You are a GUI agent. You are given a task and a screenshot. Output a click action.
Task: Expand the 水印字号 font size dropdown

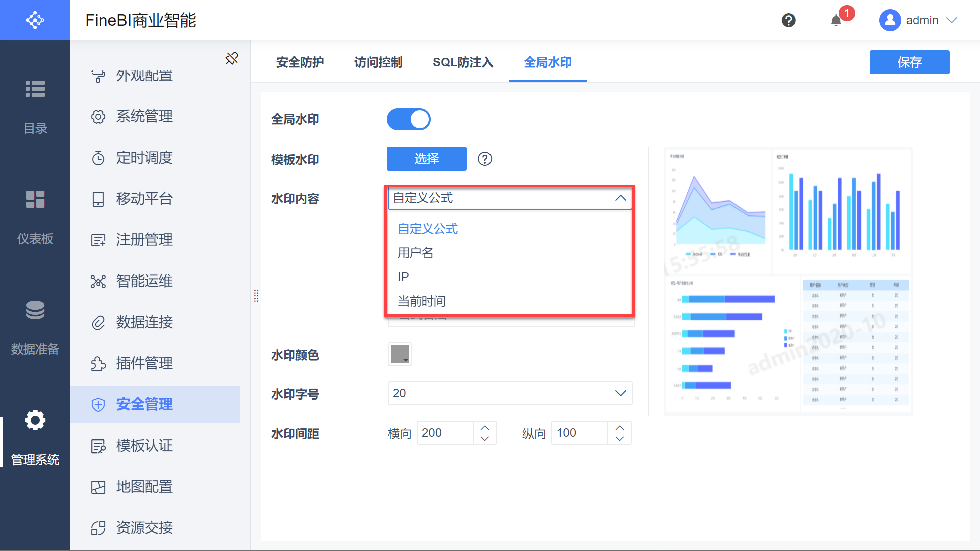click(x=620, y=393)
